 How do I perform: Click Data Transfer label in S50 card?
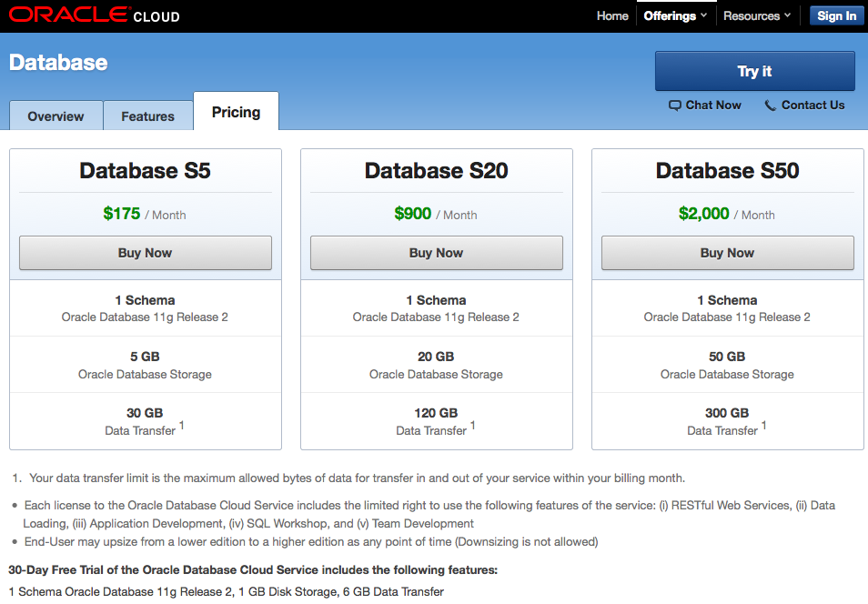(722, 431)
